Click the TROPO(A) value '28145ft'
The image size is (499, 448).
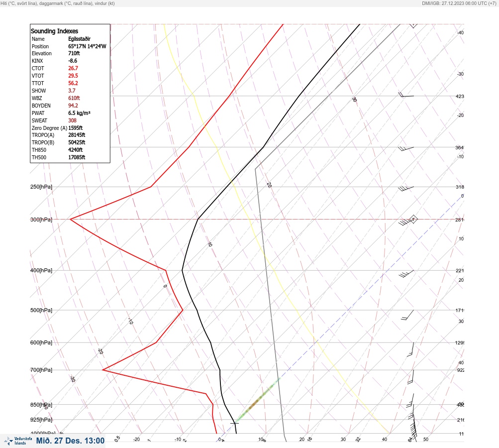(x=77, y=135)
